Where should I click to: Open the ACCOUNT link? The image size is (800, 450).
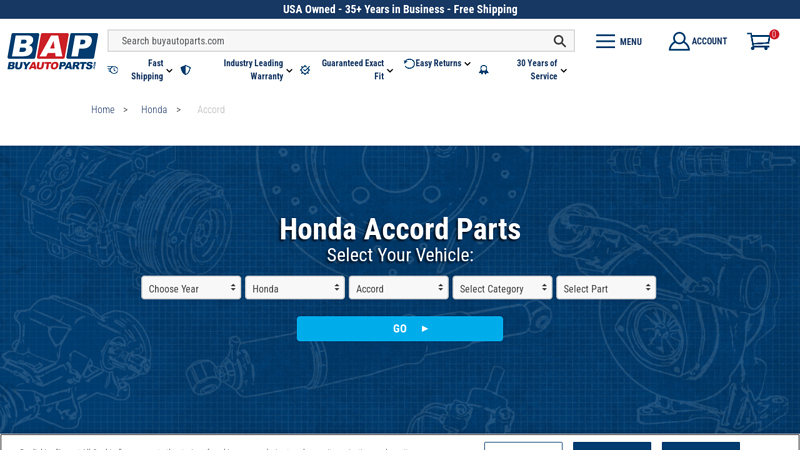709,41
